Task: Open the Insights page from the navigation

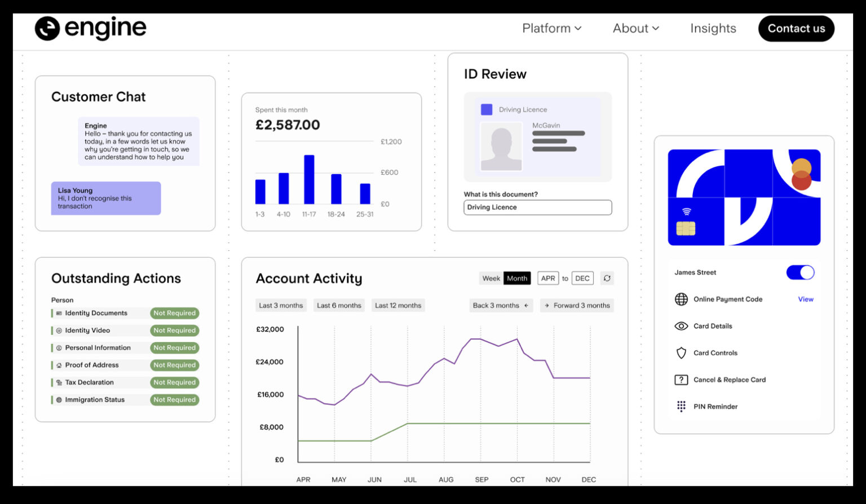Action: 713,28
